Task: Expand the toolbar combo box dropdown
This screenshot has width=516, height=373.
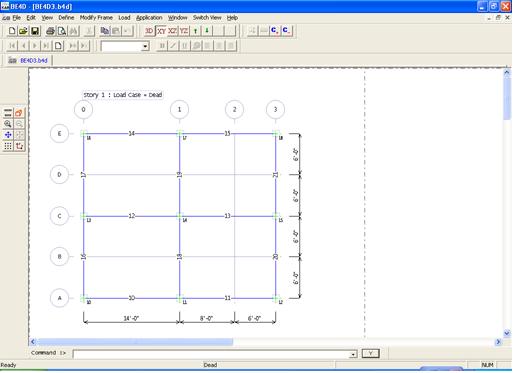Action: pyautogui.click(x=145, y=46)
